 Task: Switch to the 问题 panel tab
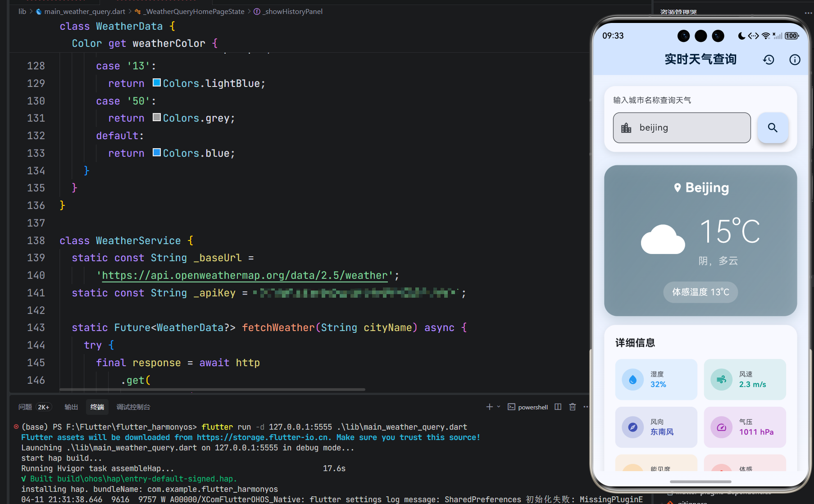(x=25, y=407)
